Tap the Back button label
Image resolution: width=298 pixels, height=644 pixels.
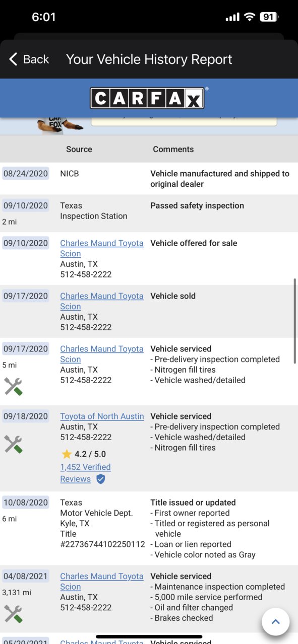[x=36, y=59]
